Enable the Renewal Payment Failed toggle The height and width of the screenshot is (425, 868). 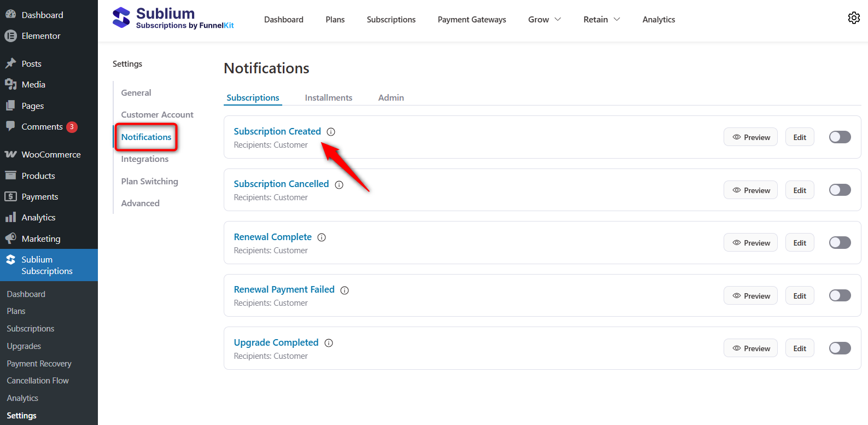point(840,295)
